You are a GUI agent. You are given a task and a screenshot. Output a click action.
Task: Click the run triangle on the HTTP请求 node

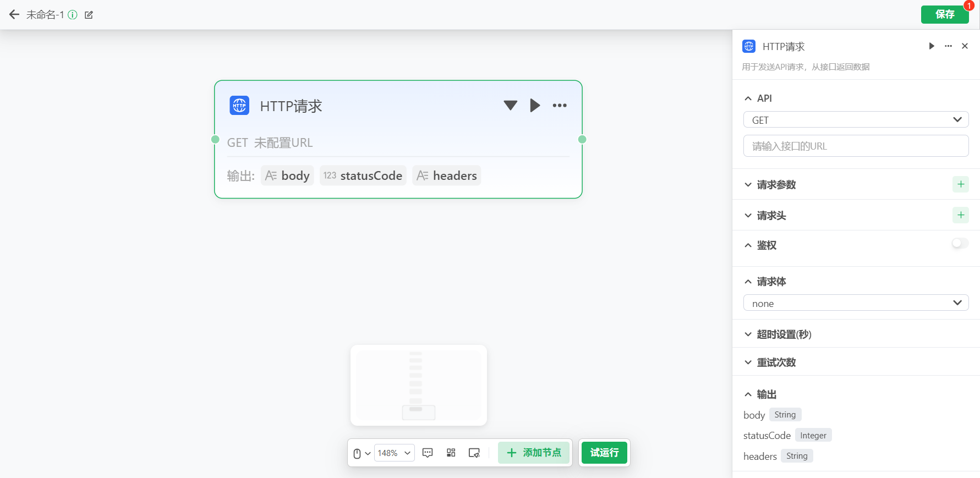click(x=535, y=106)
